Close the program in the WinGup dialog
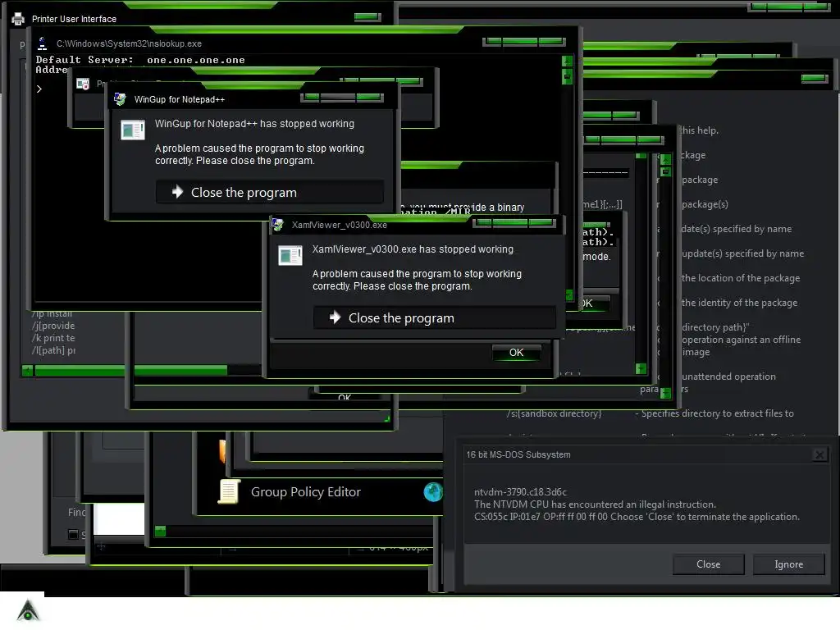The width and height of the screenshot is (840, 630). pos(269,192)
